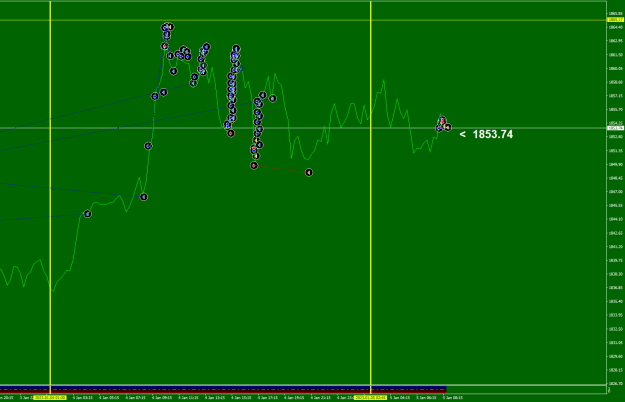Click the 4 Jan 09:15 time axis label
Screen dimensions: 625x402
162,398
